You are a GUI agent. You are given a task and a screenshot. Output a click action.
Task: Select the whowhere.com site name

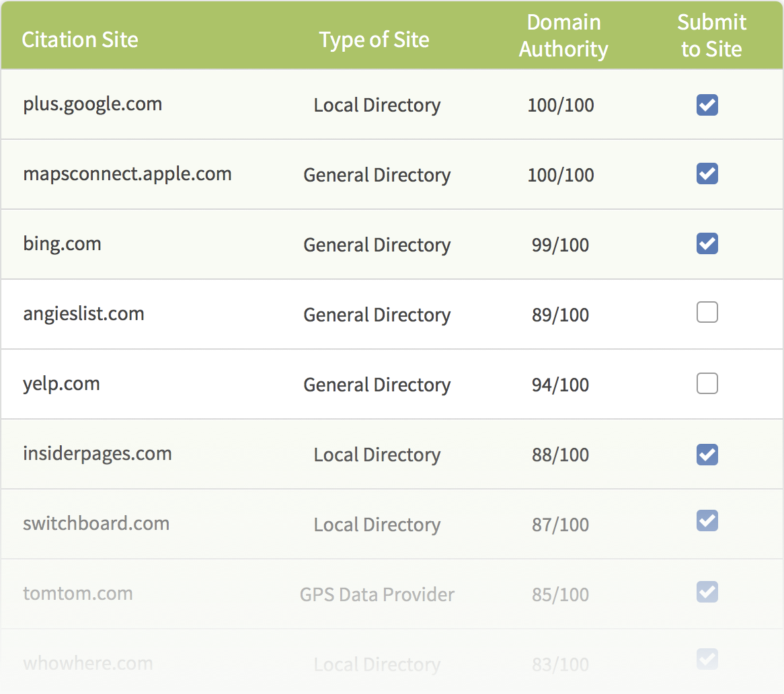tap(88, 664)
